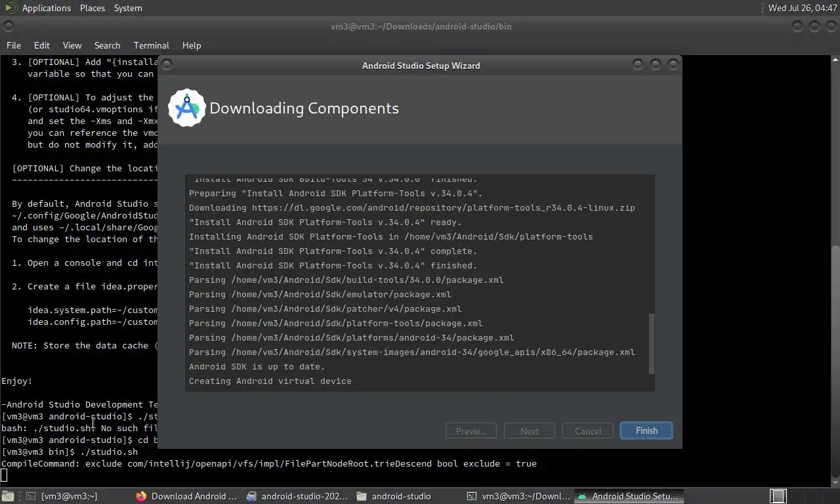The image size is (840, 504).
Task: Click the disabled Cancel button
Action: (588, 431)
